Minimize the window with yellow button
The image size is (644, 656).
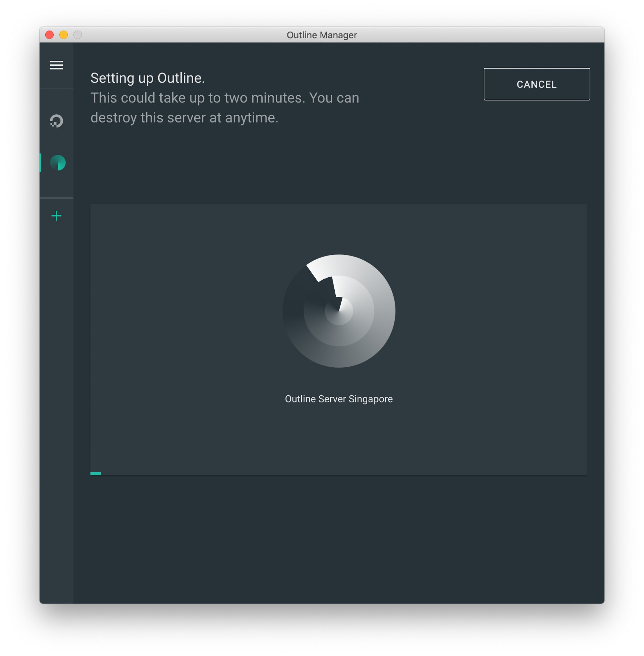tap(64, 35)
